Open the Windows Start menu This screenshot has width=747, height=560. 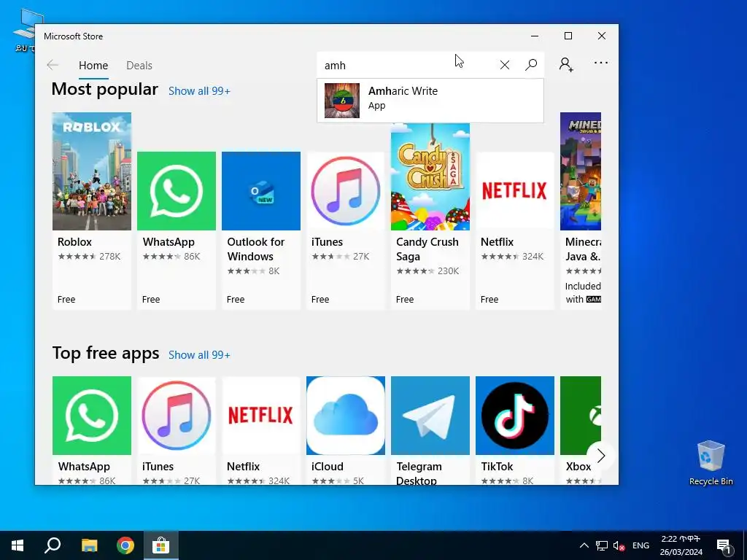click(x=18, y=545)
